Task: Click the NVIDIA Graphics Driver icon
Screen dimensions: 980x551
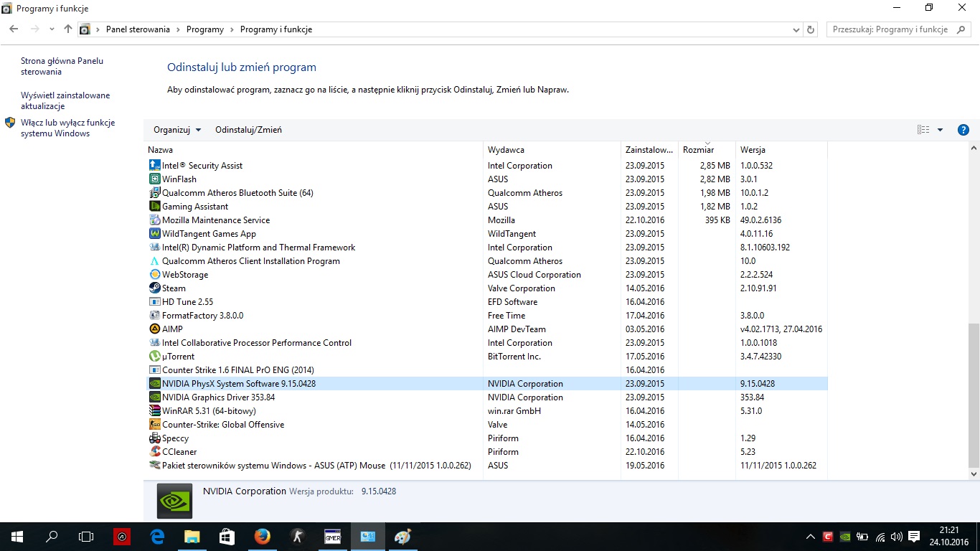Action: 154,397
